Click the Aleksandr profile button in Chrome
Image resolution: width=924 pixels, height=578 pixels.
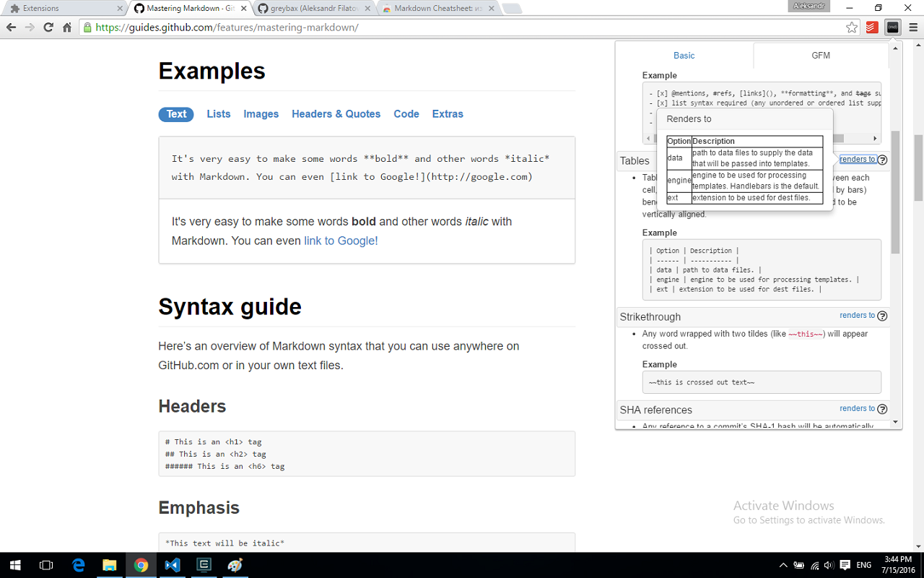point(809,6)
